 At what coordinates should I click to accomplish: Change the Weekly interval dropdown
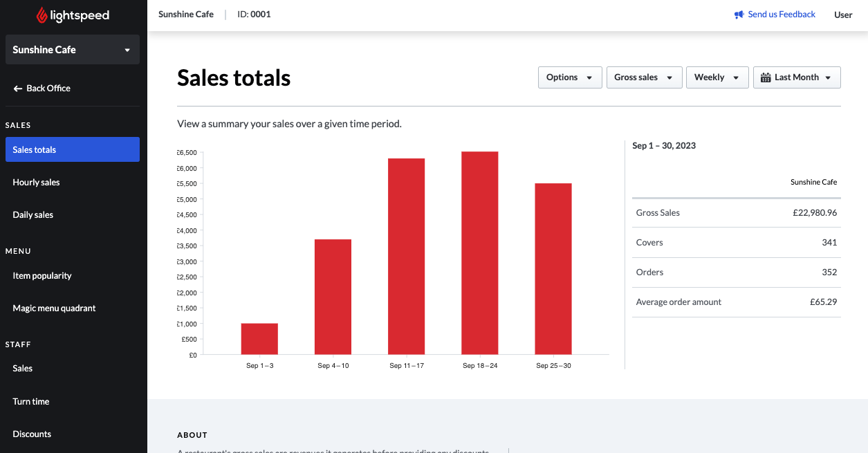[x=717, y=77]
